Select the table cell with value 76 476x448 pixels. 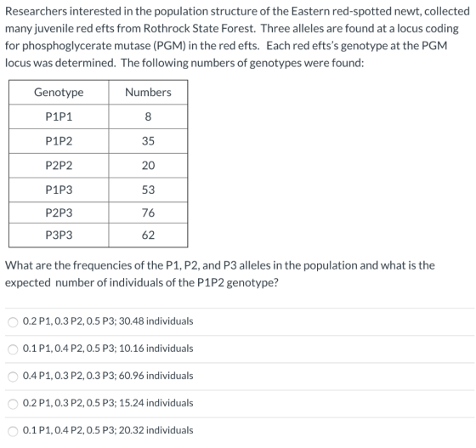[148, 213]
